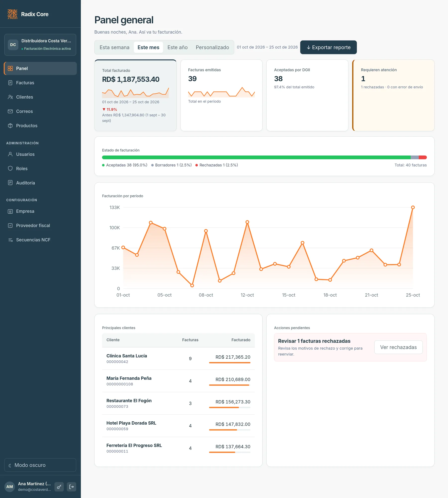Switch to the Este año period tab
The width and height of the screenshot is (448, 498).
tap(177, 47)
